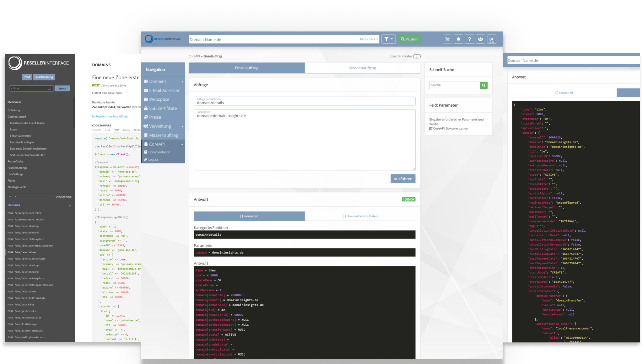Open Kategorie/Funktion field with domain/details
Image resolution: width=643 pixels, height=364 pixels.
(305, 101)
